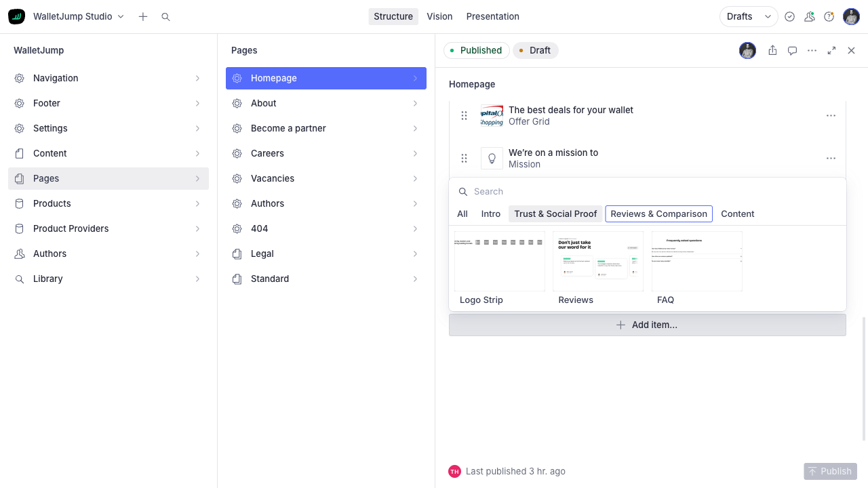Image resolution: width=868 pixels, height=488 pixels.
Task: Switch to the Structure tab
Action: point(393,16)
